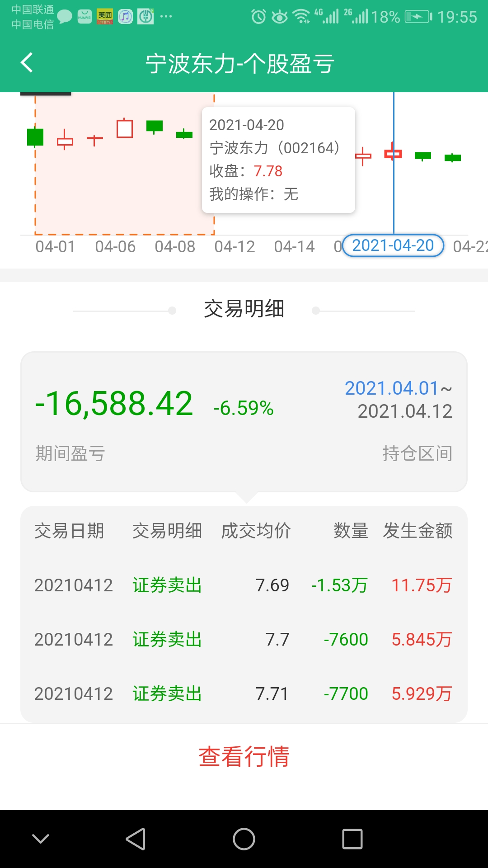Tap the alarm clock status icon
The height and width of the screenshot is (868, 488).
pos(258,17)
